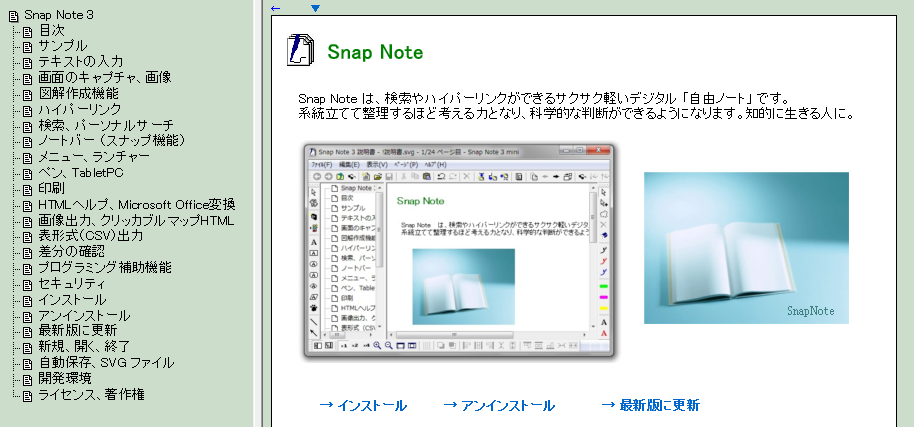
Task: Click the blue back arrow icon
Action: [276, 8]
